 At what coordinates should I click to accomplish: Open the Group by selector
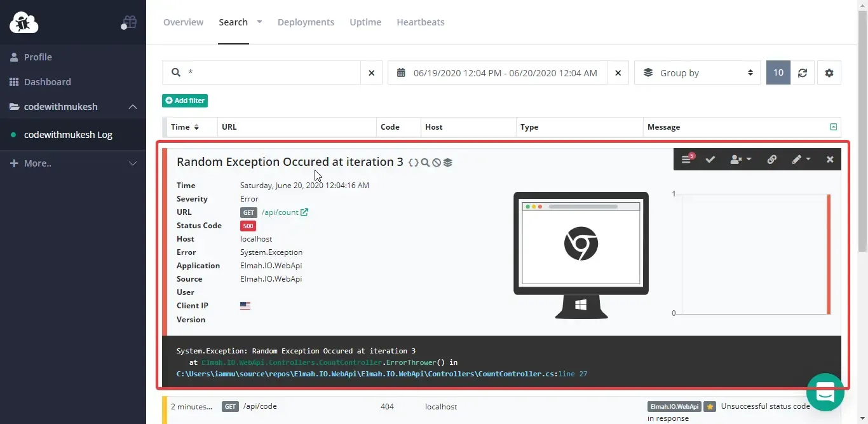[697, 72]
